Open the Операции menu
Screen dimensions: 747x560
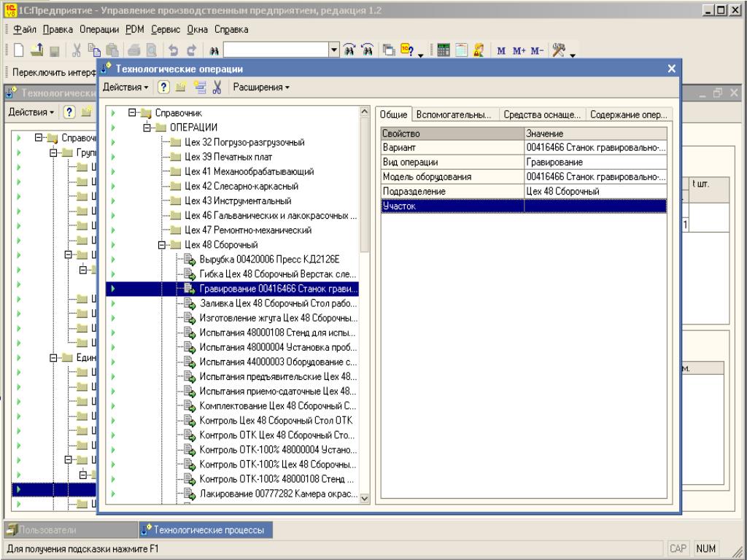coord(99,29)
